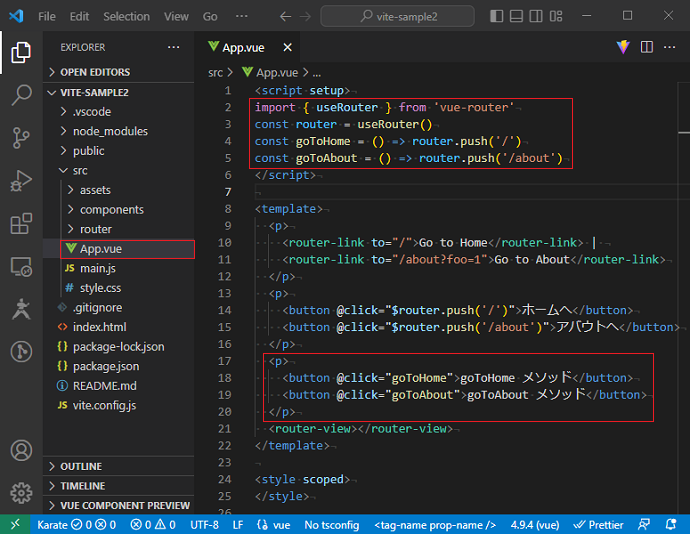Image resolution: width=690 pixels, height=534 pixels.
Task: Click Prettier in the status bar
Action: click(598, 525)
